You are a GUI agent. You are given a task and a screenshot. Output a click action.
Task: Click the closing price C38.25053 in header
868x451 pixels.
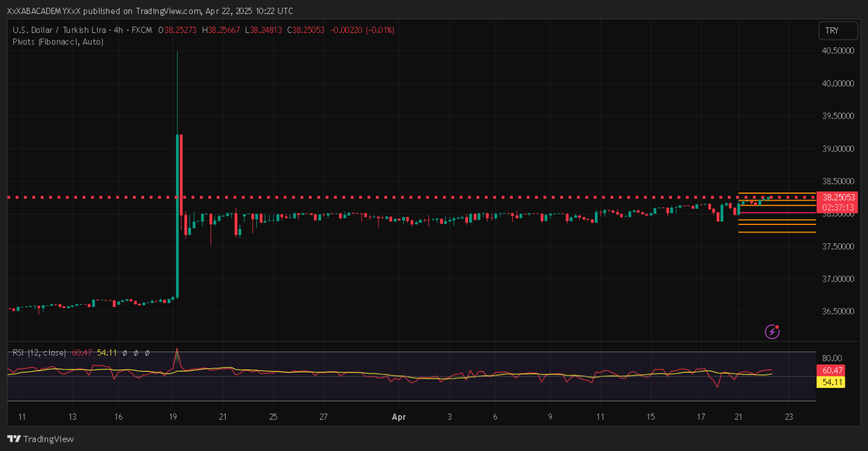point(306,30)
